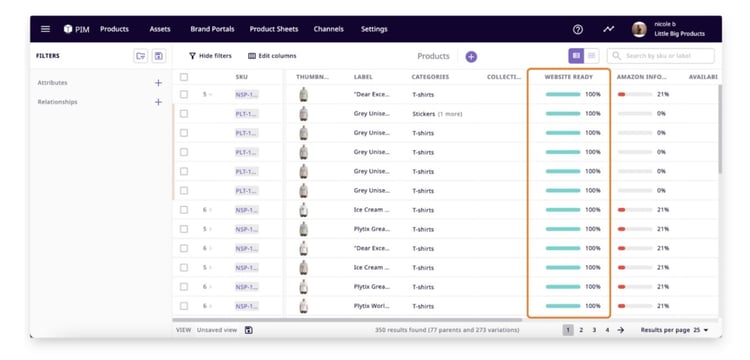Click the "(1 more)" categories text

(x=450, y=114)
